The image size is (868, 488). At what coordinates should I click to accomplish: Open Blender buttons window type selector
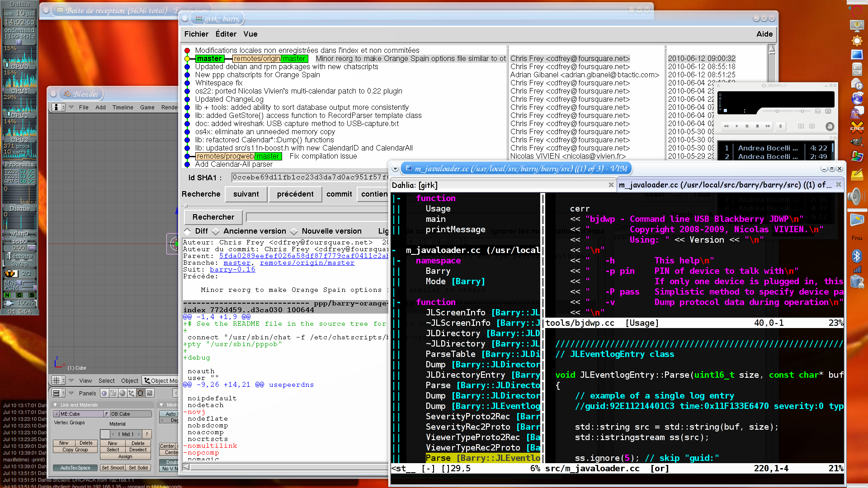click(x=58, y=393)
